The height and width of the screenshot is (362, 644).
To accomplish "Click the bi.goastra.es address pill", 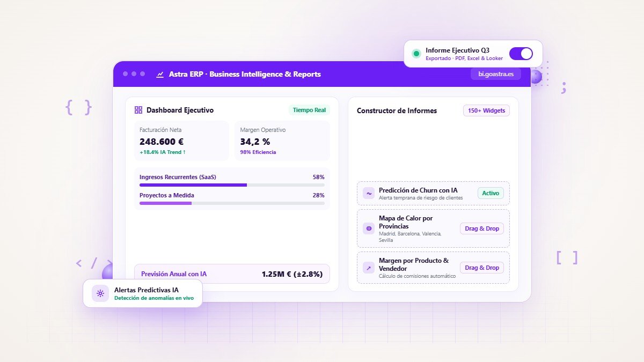I will pyautogui.click(x=496, y=74).
